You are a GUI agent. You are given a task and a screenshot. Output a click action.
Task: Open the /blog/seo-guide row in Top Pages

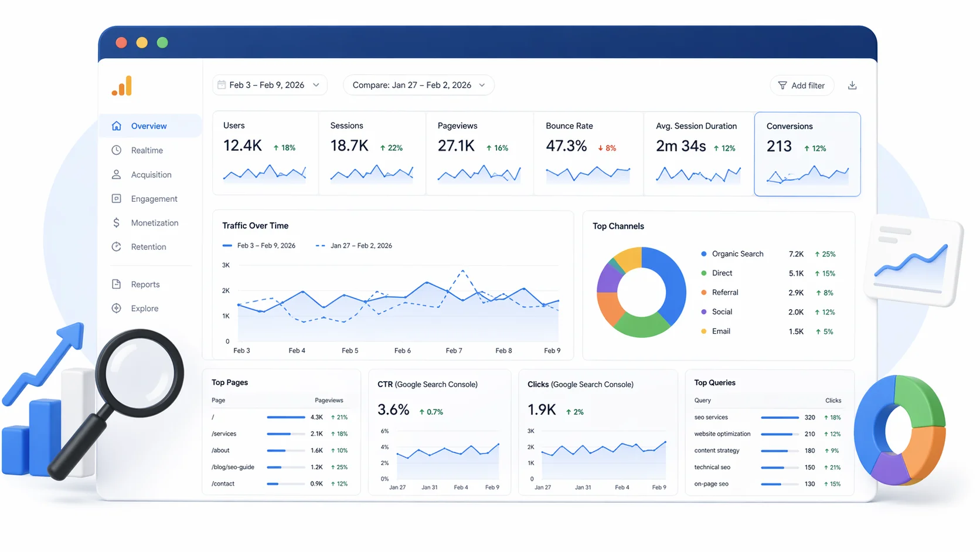pyautogui.click(x=233, y=468)
